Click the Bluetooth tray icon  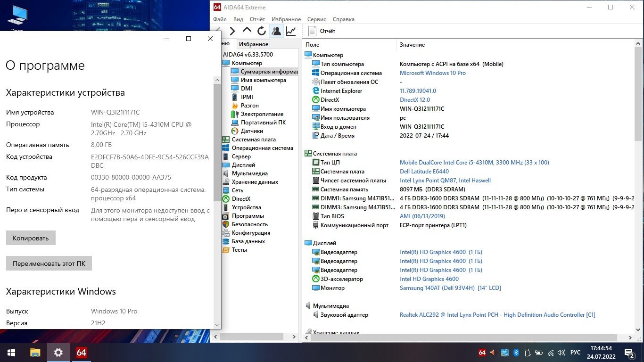pos(516,353)
